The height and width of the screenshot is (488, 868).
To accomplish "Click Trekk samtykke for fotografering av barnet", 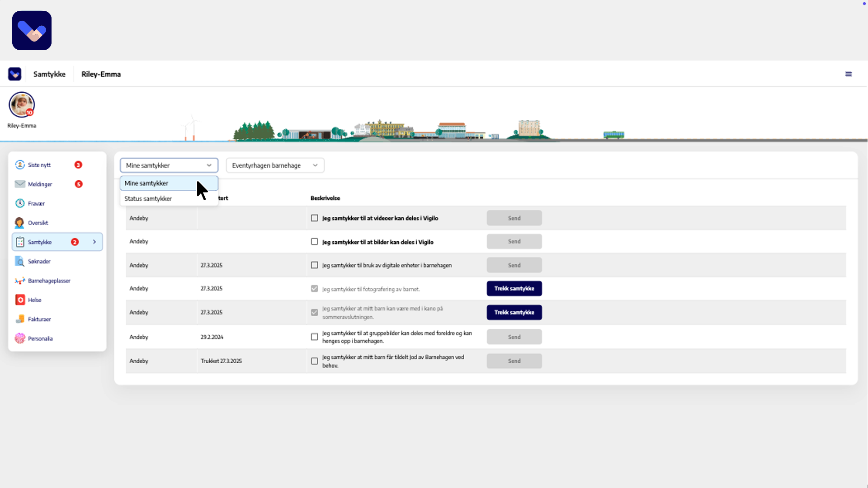I will click(x=514, y=289).
